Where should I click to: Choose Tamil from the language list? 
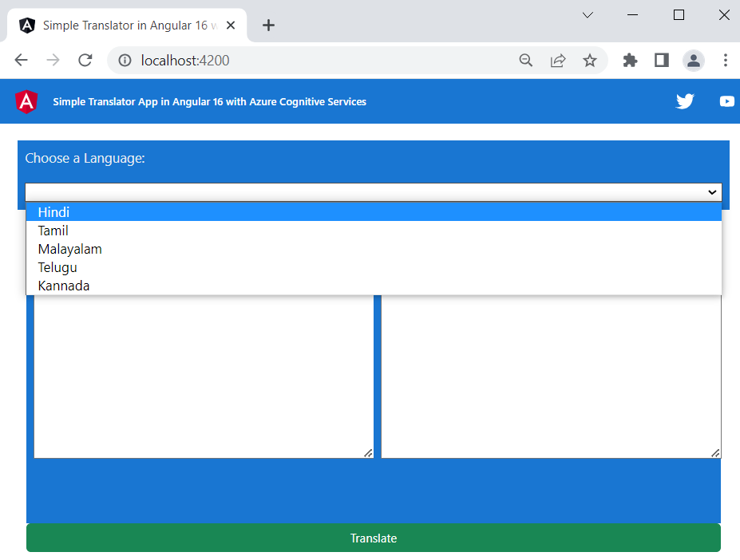[x=374, y=231]
